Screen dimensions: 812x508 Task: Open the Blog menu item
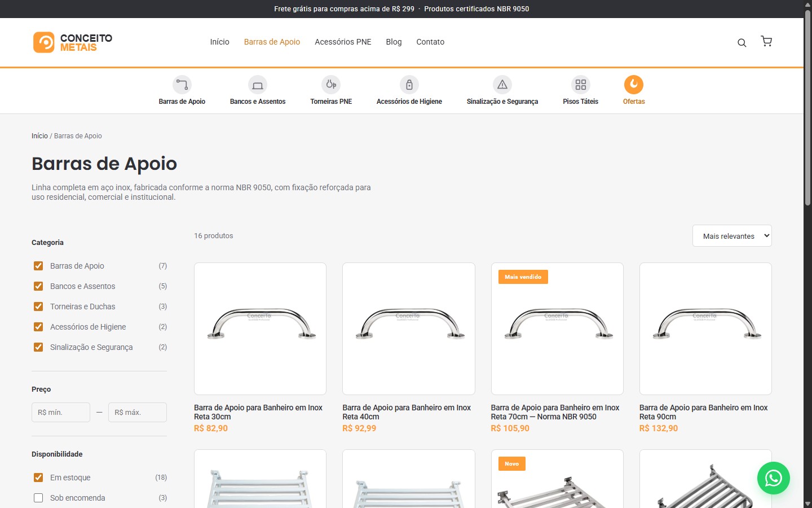click(394, 42)
